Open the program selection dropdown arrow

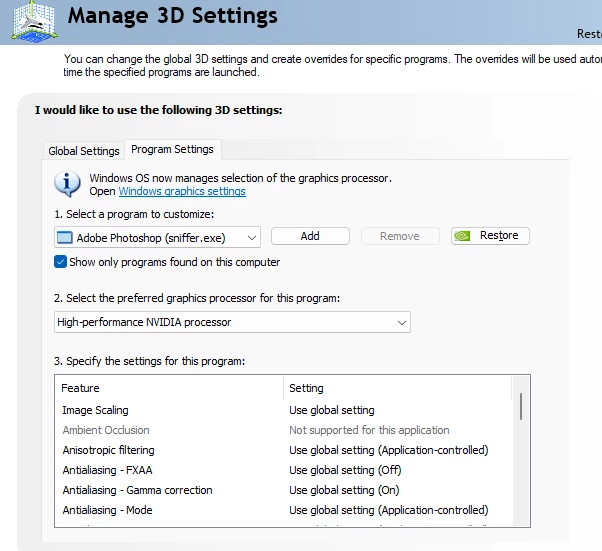252,238
